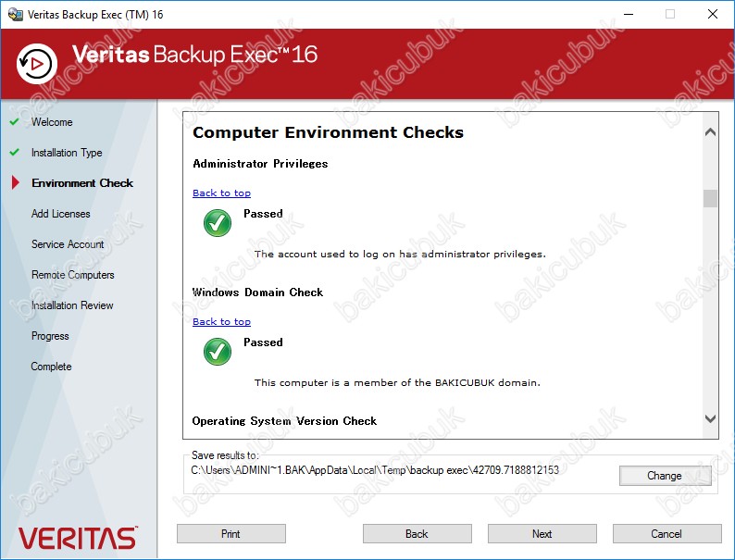Close the Backup Exec installer window
Image resolution: width=735 pixels, height=560 pixels.
pyautogui.click(x=713, y=14)
